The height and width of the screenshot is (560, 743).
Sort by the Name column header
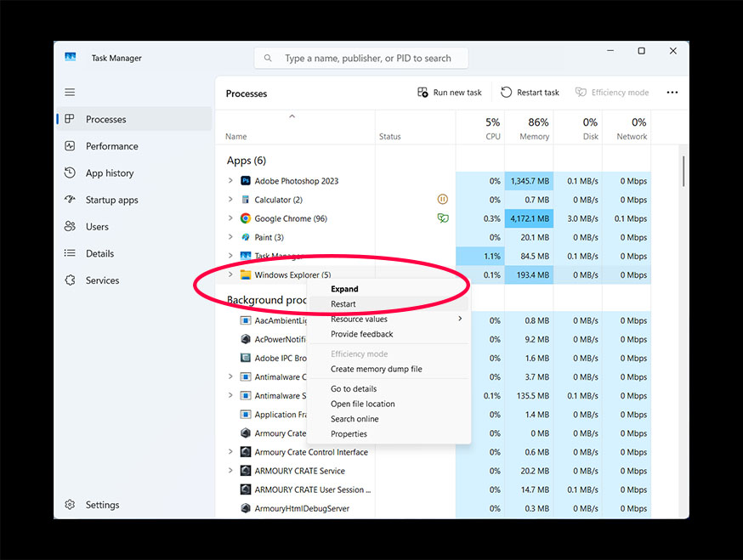point(295,128)
